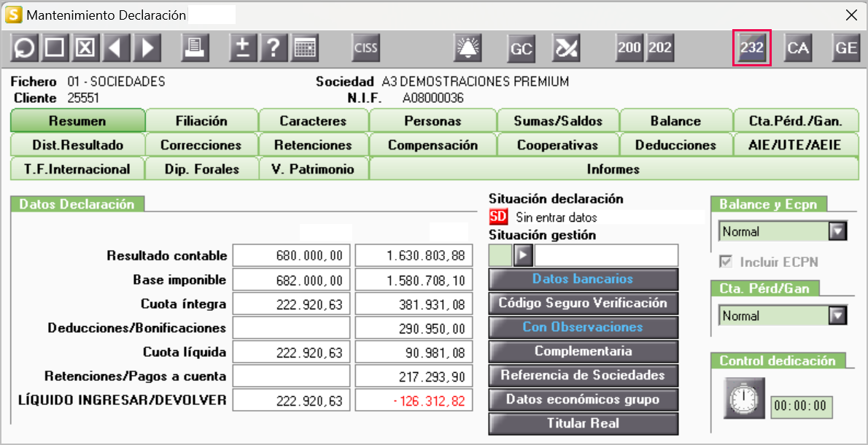Click the crossed tools toolbar icon

(566, 48)
